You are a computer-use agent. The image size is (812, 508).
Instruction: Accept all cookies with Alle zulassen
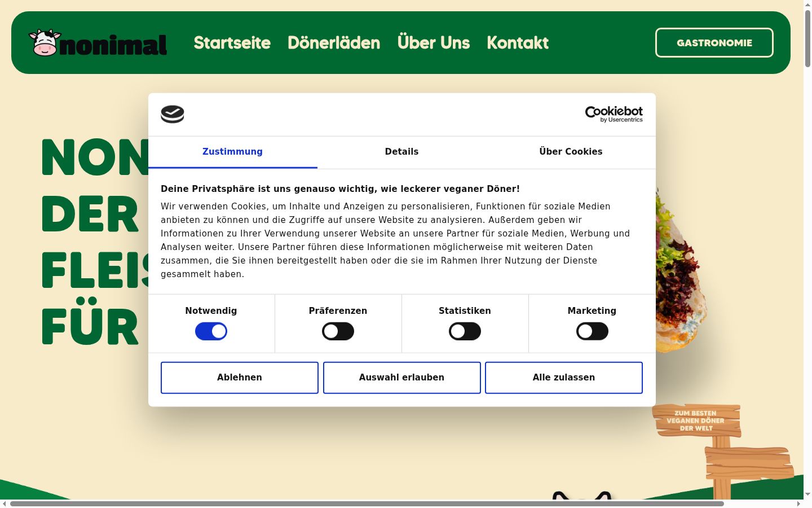click(x=564, y=378)
